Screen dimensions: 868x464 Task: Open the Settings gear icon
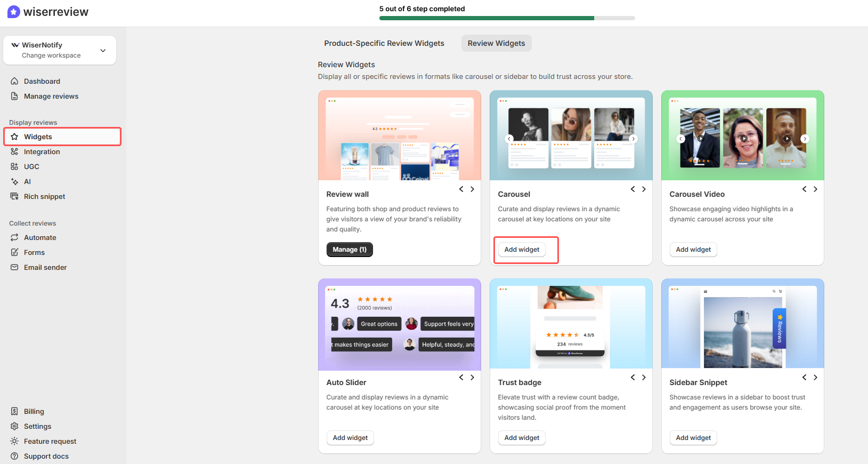point(14,426)
